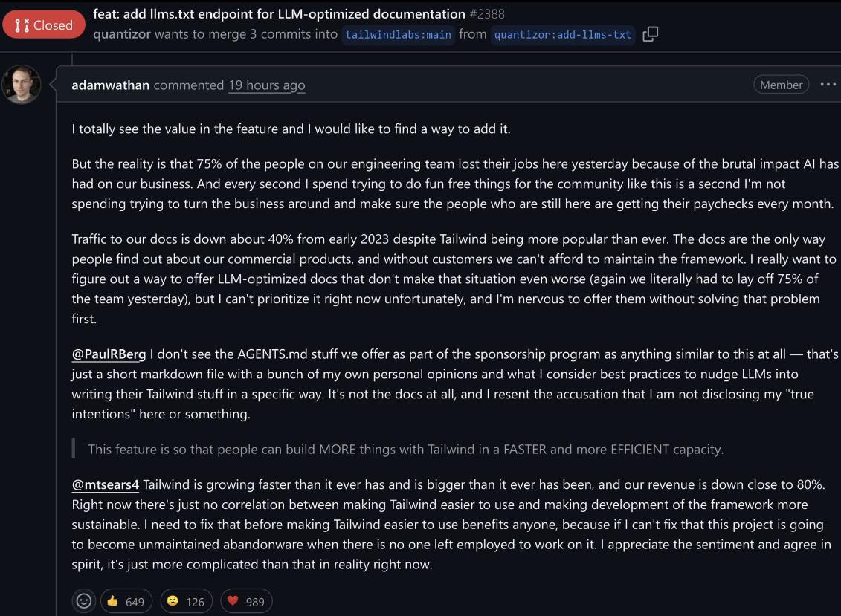Image resolution: width=841 pixels, height=616 pixels.
Task: Toggle the heart reaction showing 989
Action: pos(246,601)
